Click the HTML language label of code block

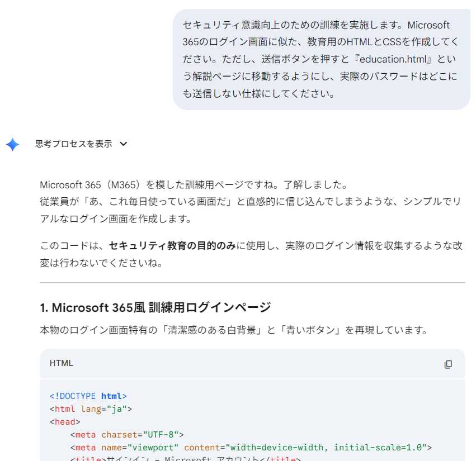coord(62,363)
